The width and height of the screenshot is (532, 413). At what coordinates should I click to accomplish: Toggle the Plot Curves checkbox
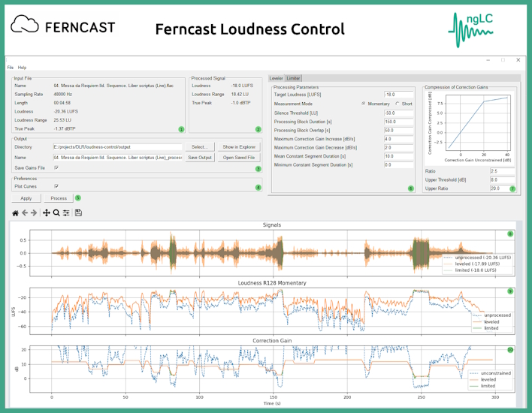(x=56, y=186)
